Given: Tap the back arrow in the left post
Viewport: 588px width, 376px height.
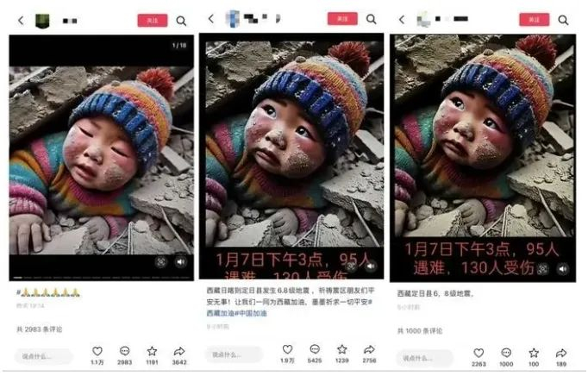Looking at the screenshot, I should coord(21,21).
